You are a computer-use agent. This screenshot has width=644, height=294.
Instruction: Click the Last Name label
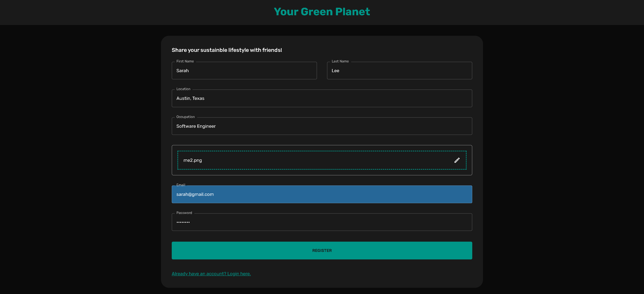pyautogui.click(x=340, y=61)
